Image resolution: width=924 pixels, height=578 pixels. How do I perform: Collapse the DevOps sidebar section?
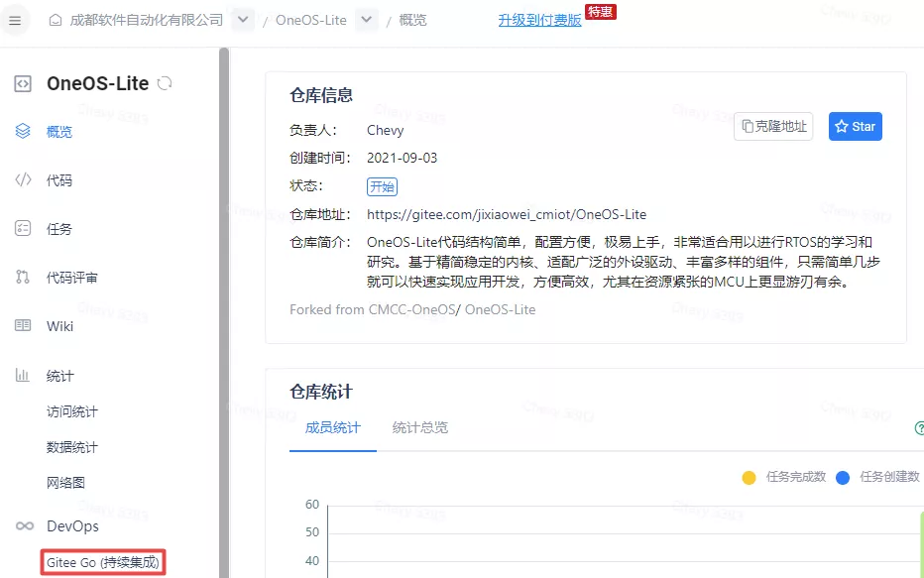tap(72, 526)
